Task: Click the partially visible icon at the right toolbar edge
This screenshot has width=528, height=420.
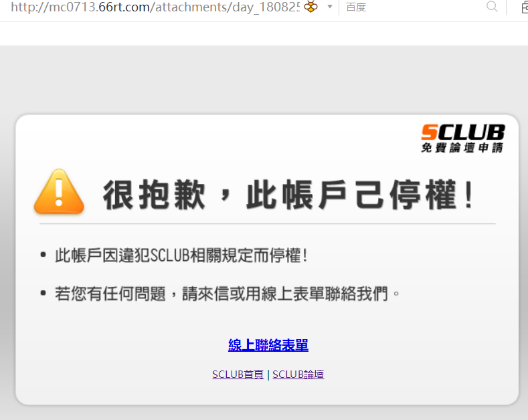Action: pyautogui.click(x=525, y=7)
